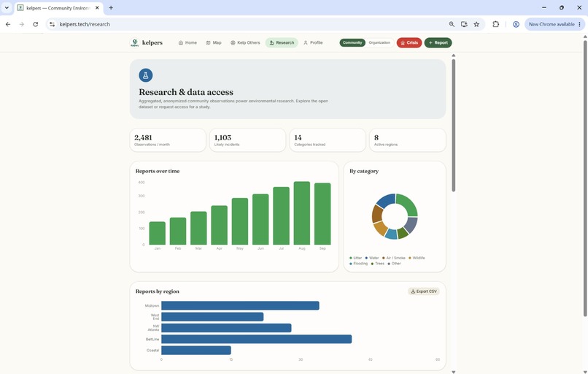The width and height of the screenshot is (588, 374).
Task: Click the Flooding legend item
Action: coord(358,264)
